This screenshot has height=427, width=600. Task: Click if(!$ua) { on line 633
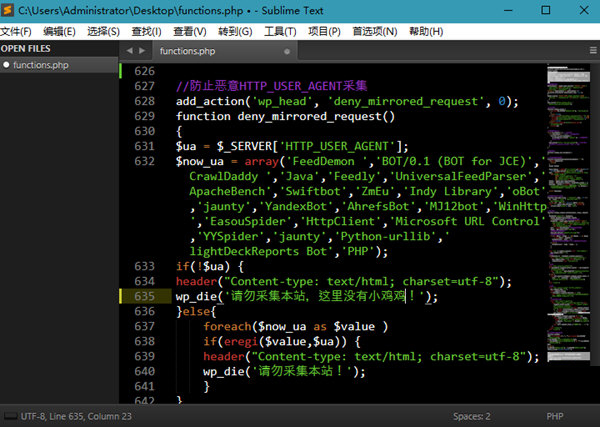[x=210, y=266]
